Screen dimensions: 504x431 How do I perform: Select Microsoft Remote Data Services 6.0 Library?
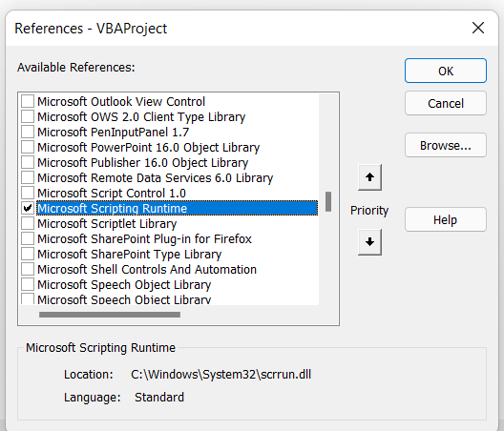pyautogui.click(x=156, y=178)
